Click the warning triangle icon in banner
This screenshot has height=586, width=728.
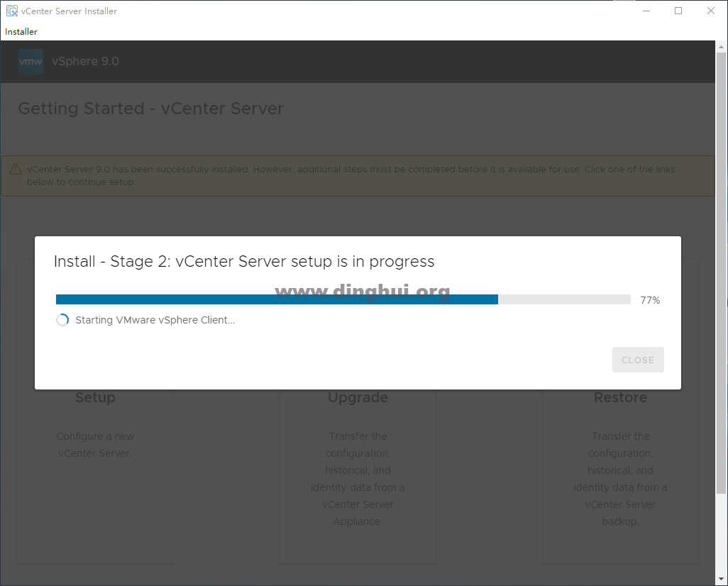(x=16, y=169)
